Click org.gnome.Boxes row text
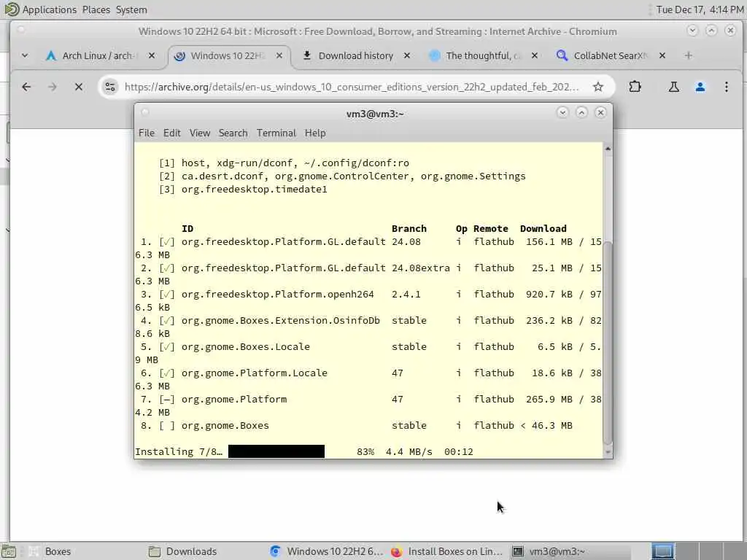This screenshot has height=560, width=747. (225, 425)
